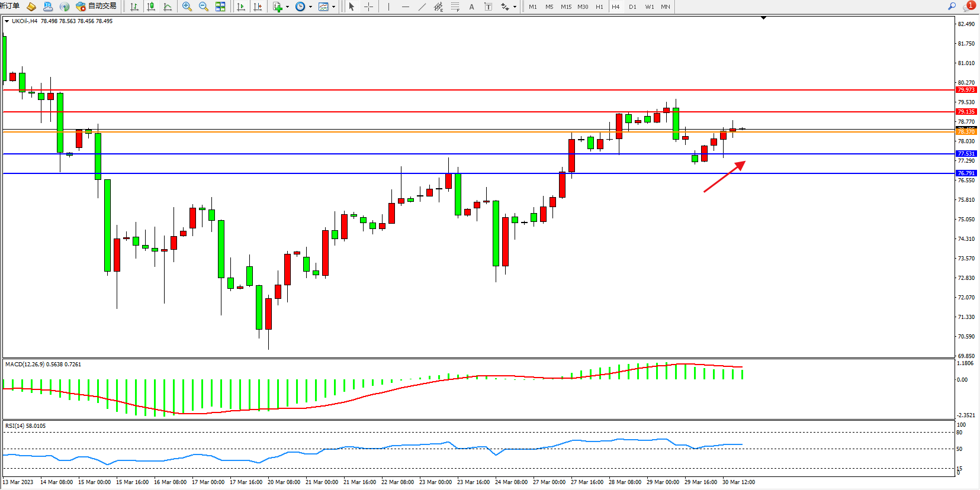
Task: Switch chart to bar chart mode
Action: point(134,7)
